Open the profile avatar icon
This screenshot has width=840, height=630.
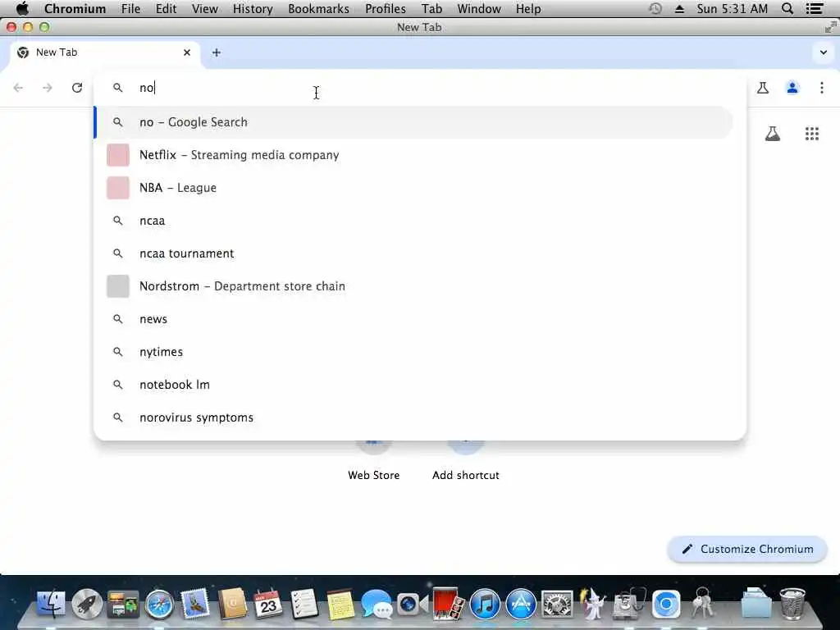point(792,87)
